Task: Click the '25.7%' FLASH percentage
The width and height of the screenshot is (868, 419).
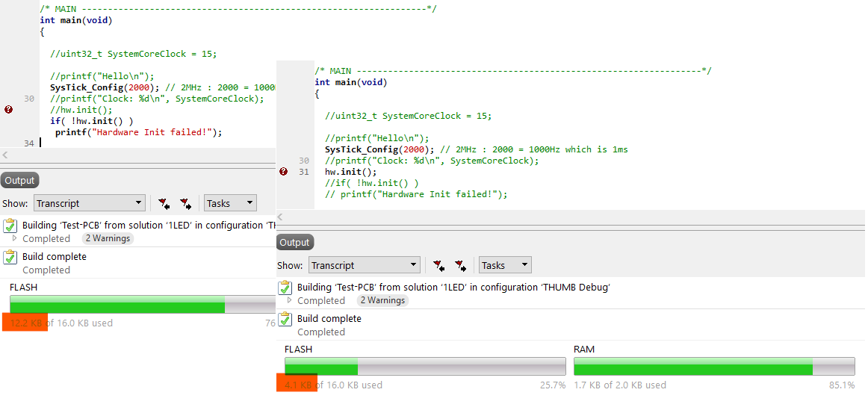Action: [x=553, y=385]
